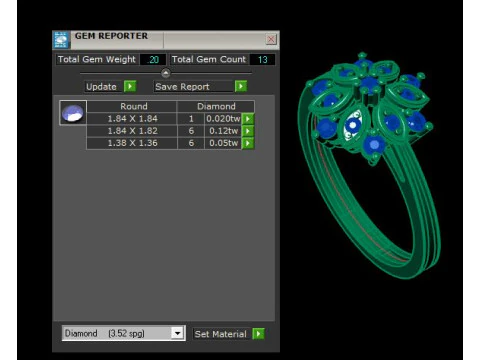Click the Set Material label

220,334
